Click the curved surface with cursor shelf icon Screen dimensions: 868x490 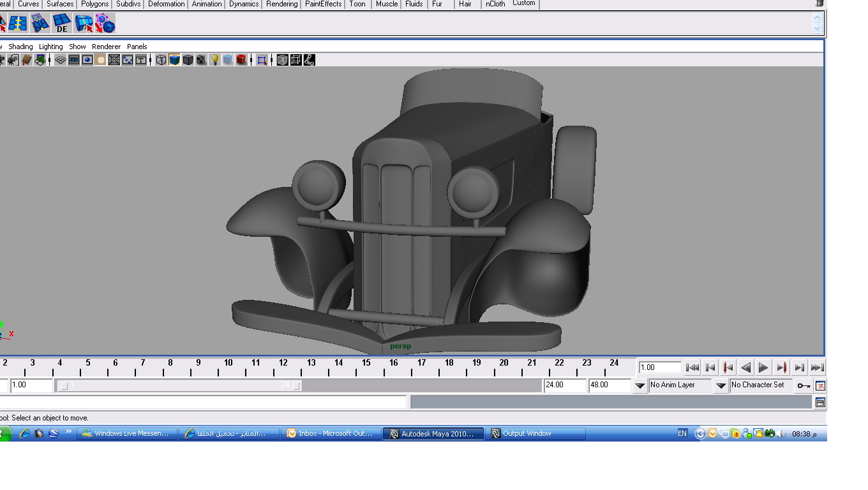[84, 24]
